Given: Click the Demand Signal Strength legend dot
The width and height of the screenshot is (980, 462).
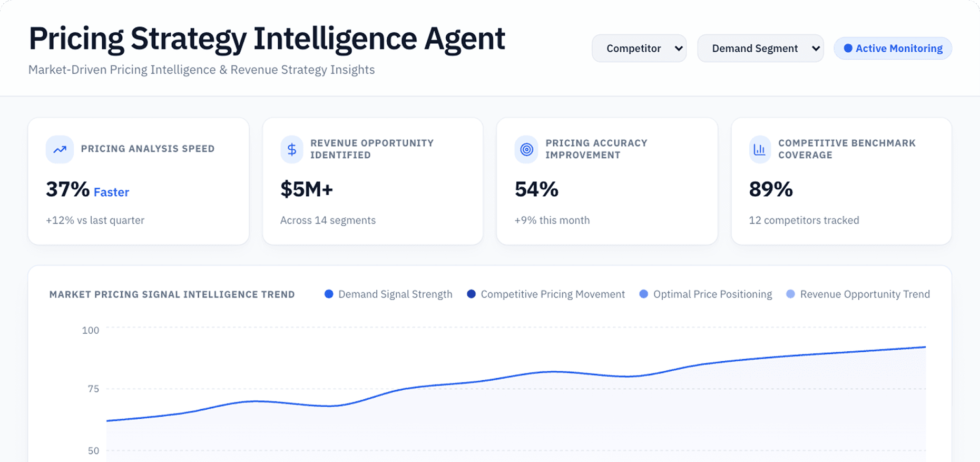Looking at the screenshot, I should [328, 294].
